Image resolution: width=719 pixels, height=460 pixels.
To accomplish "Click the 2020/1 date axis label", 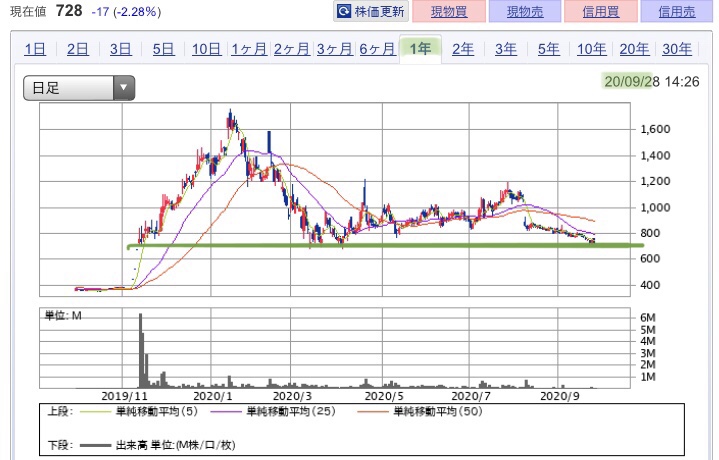I will click(x=213, y=396).
